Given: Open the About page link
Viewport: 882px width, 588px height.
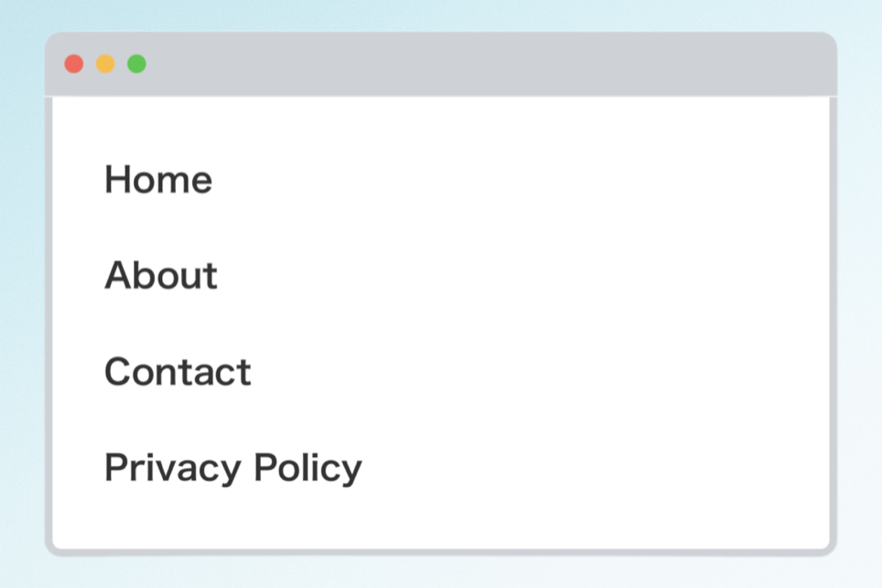Looking at the screenshot, I should pos(161,275).
